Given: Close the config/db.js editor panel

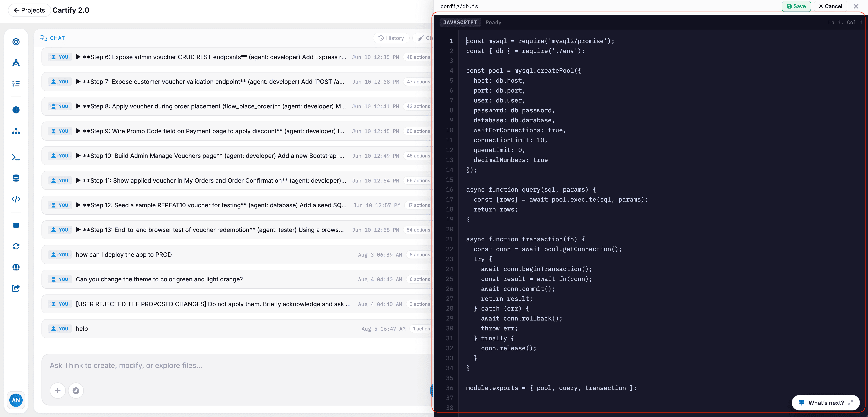Looking at the screenshot, I should (x=856, y=6).
